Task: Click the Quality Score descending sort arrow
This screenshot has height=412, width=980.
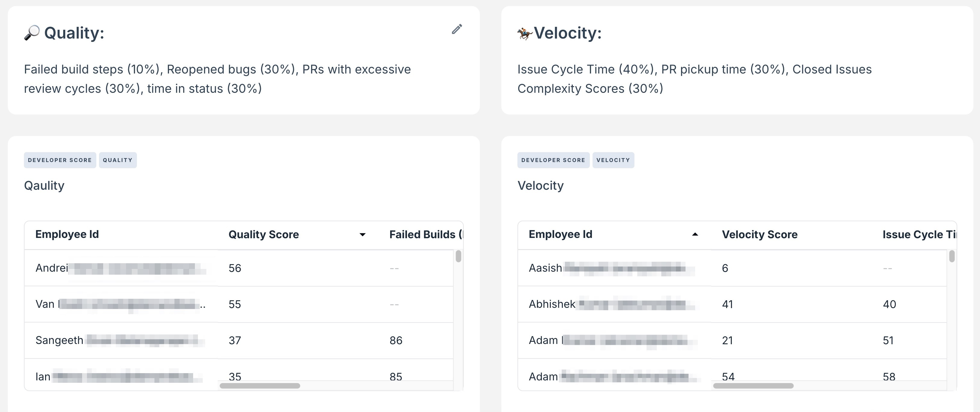Action: point(362,235)
